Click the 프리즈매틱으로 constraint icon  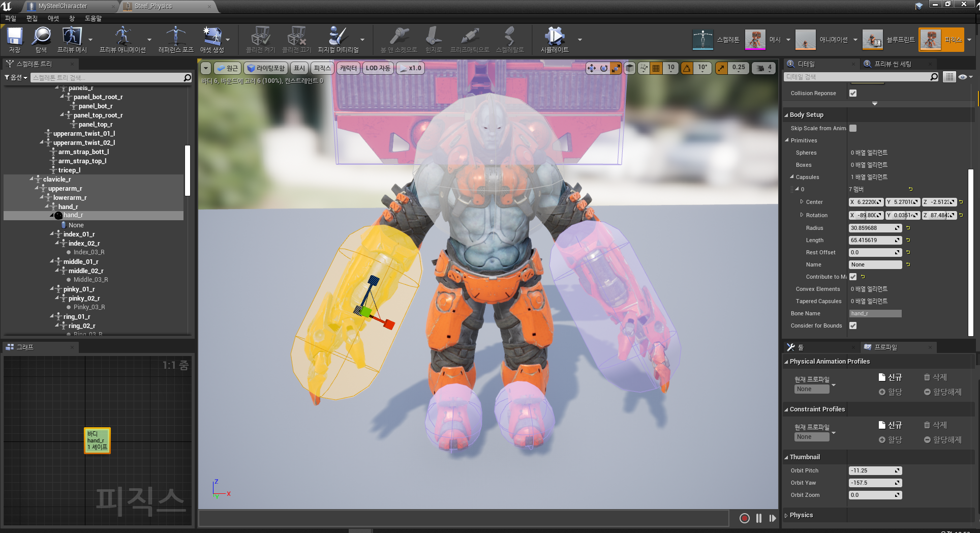click(470, 40)
